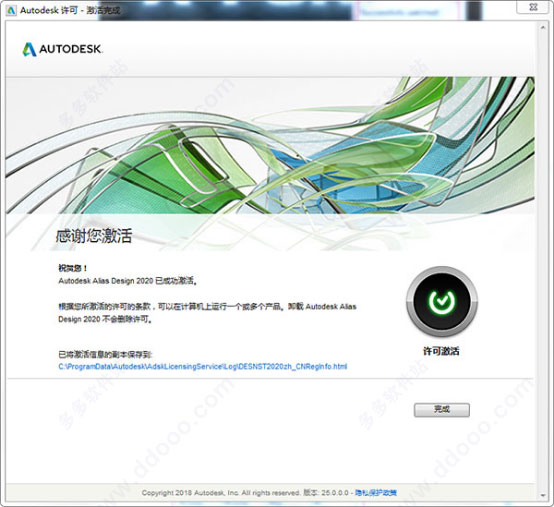The width and height of the screenshot is (554, 507).
Task: Open the 隐私保护政策 privacy policy link
Action: tap(376, 493)
